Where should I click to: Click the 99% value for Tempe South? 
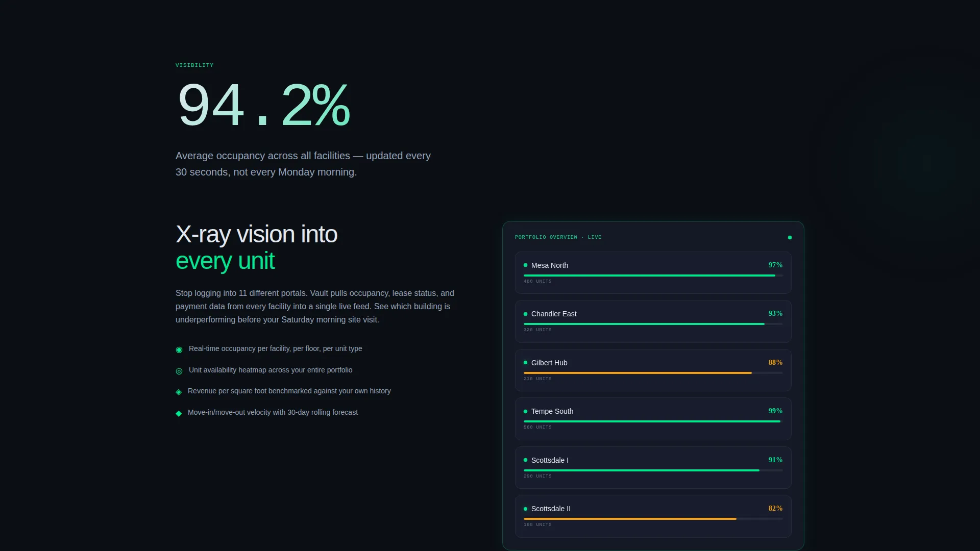(775, 411)
